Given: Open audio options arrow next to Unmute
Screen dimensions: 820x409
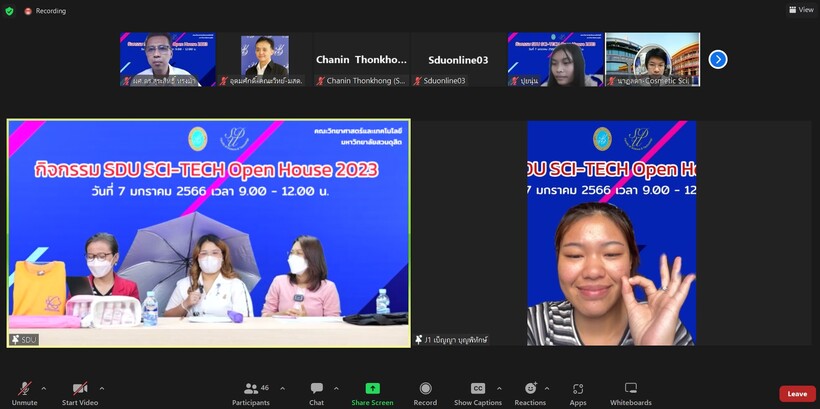Looking at the screenshot, I should [x=43, y=389].
